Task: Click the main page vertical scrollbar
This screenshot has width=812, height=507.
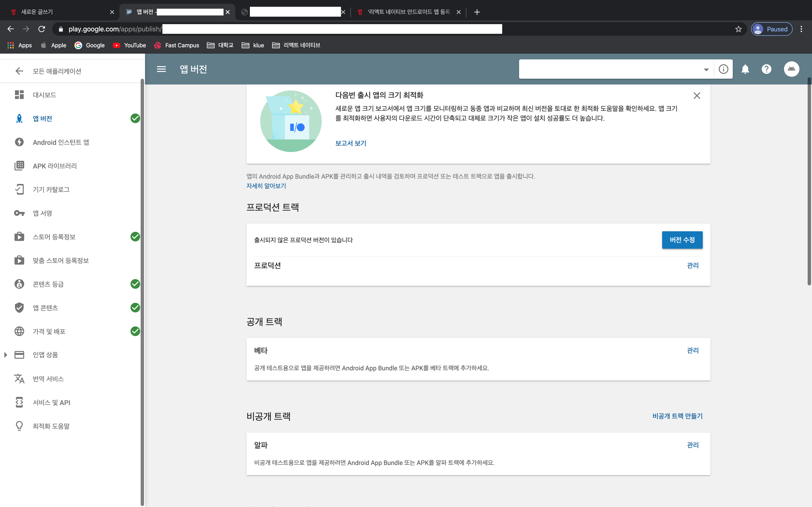Action: pos(809,181)
